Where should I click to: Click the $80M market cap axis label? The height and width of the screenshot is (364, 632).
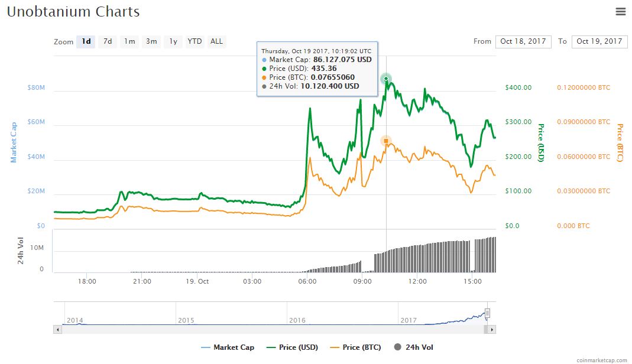pyautogui.click(x=36, y=87)
